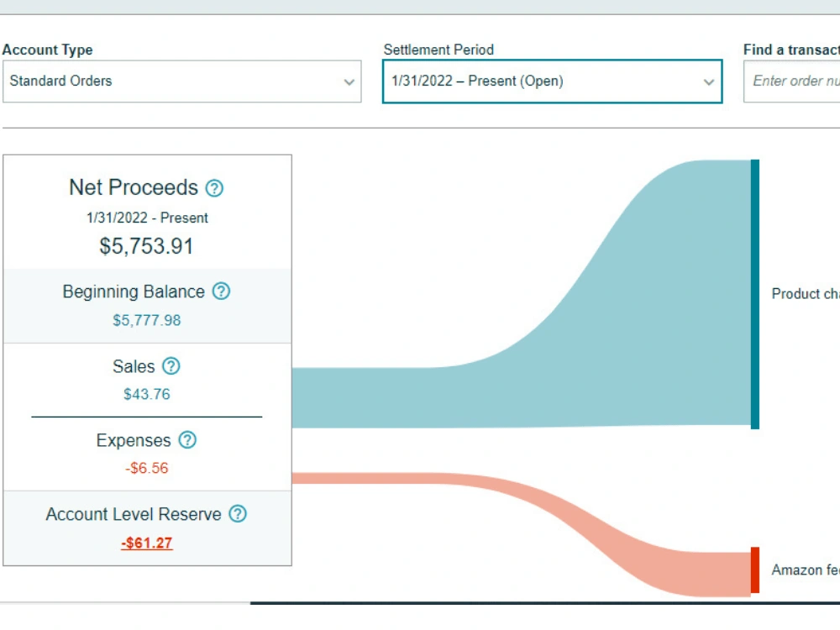Click the $43.76 sales amount
The image size is (840, 630).
tap(147, 394)
